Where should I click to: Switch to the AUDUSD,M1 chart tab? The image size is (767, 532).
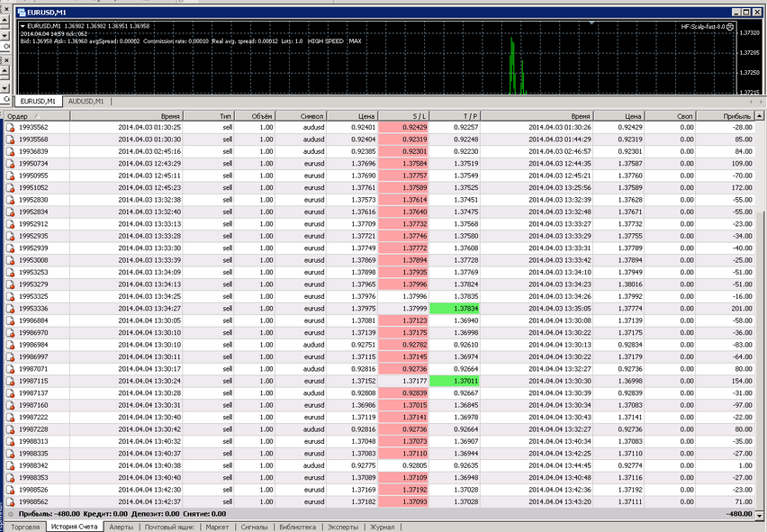pyautogui.click(x=86, y=101)
